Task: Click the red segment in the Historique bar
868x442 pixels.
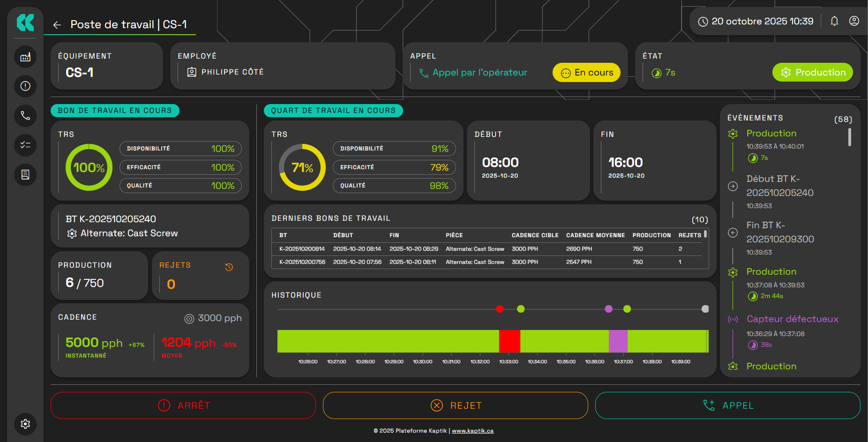Action: click(x=509, y=341)
